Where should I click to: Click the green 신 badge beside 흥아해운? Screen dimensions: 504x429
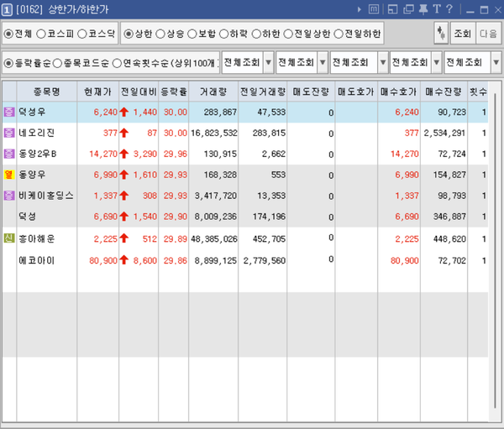coord(9,238)
